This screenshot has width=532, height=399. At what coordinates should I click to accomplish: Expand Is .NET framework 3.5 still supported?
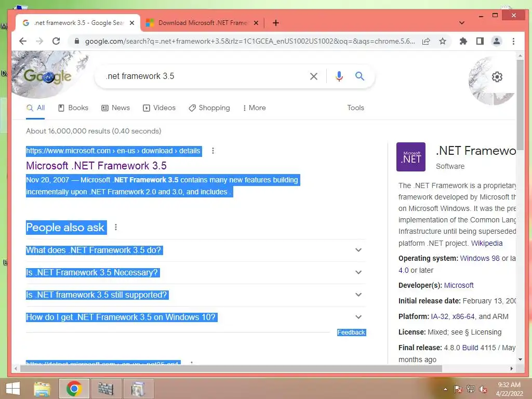(x=195, y=295)
